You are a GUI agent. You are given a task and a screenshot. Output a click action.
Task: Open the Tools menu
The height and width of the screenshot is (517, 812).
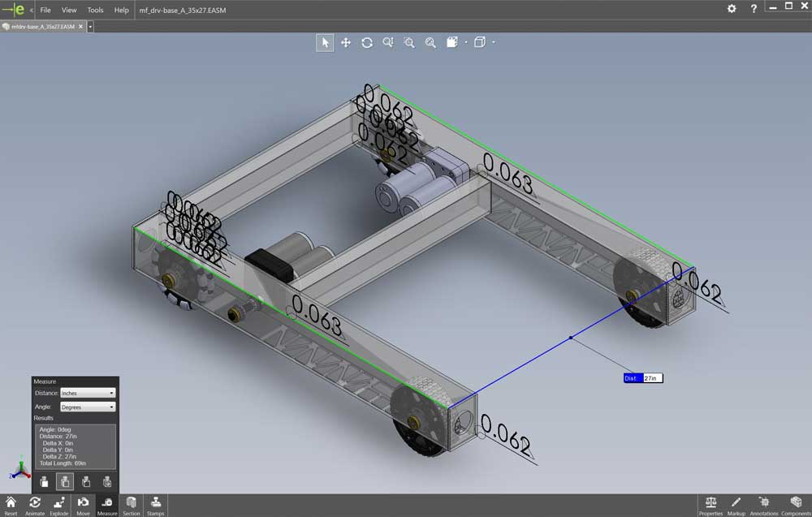[x=95, y=11]
